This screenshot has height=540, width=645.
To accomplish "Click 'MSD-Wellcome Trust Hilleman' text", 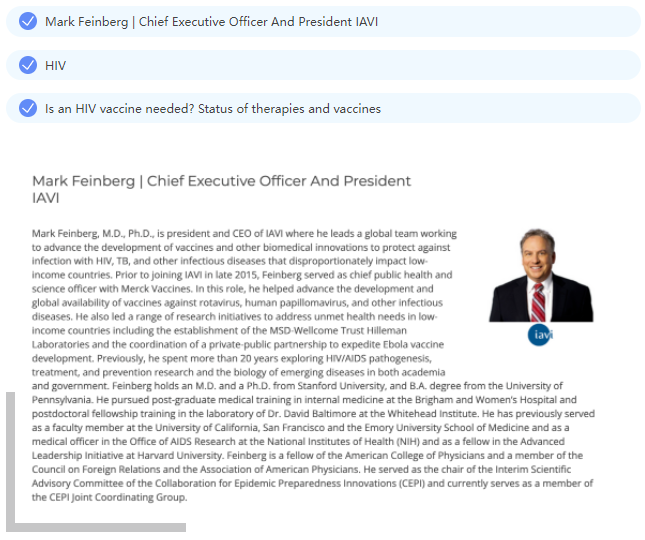I will pos(338,331).
